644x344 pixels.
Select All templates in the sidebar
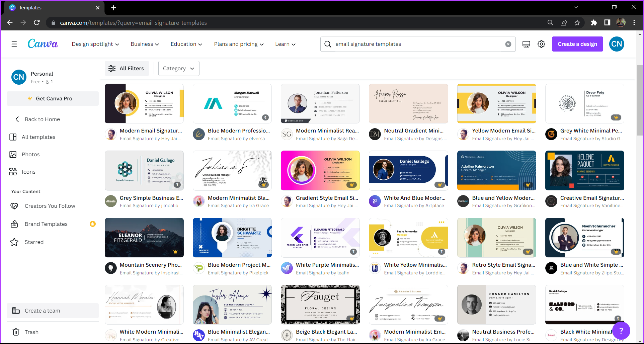click(x=38, y=137)
